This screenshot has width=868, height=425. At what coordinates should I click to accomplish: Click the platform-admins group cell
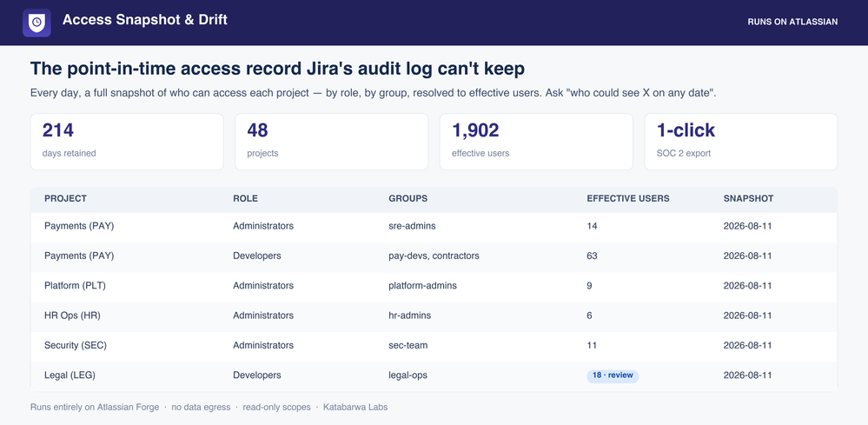(x=422, y=286)
